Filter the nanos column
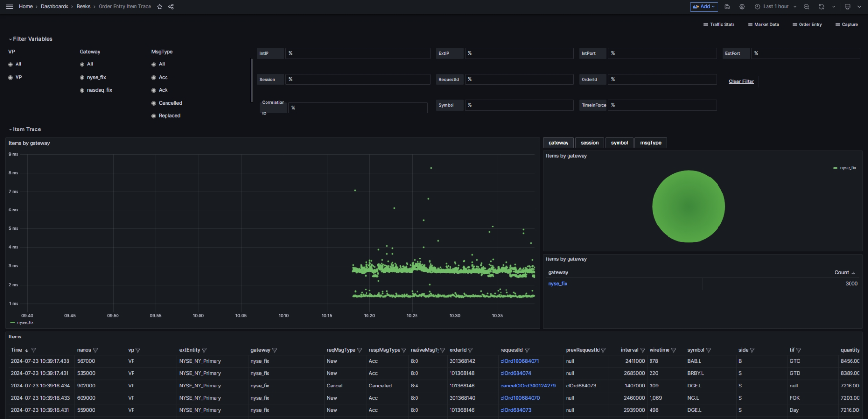This screenshot has height=419, width=868. (95, 350)
